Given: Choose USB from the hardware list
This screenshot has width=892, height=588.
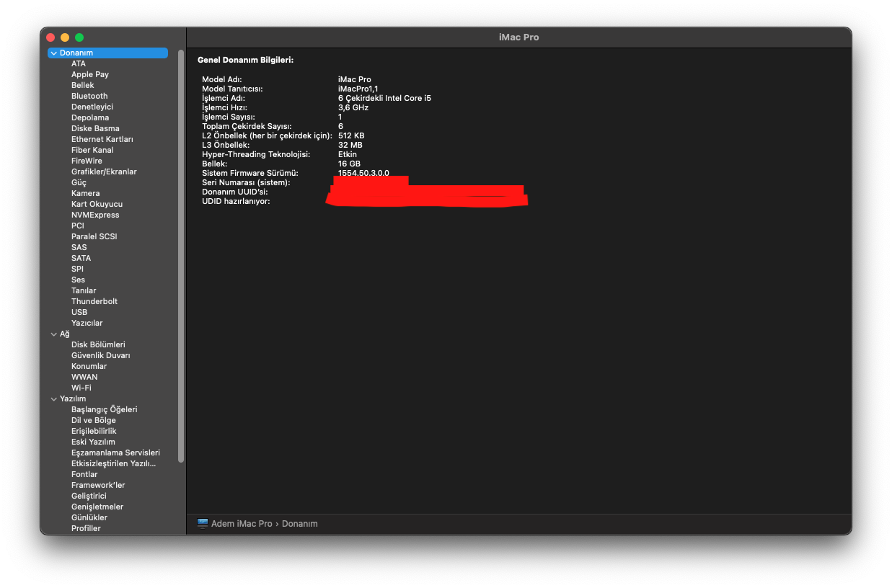Looking at the screenshot, I should coord(79,312).
